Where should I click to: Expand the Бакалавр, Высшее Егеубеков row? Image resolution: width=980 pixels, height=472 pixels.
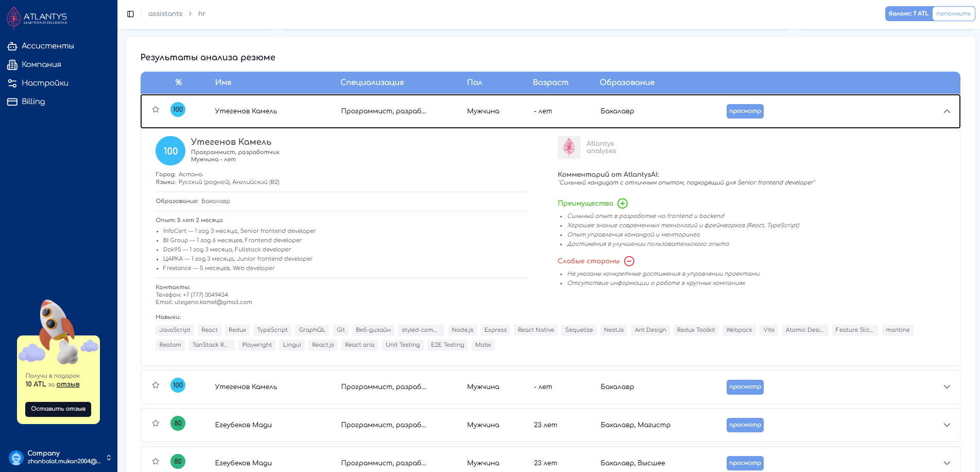click(x=947, y=463)
